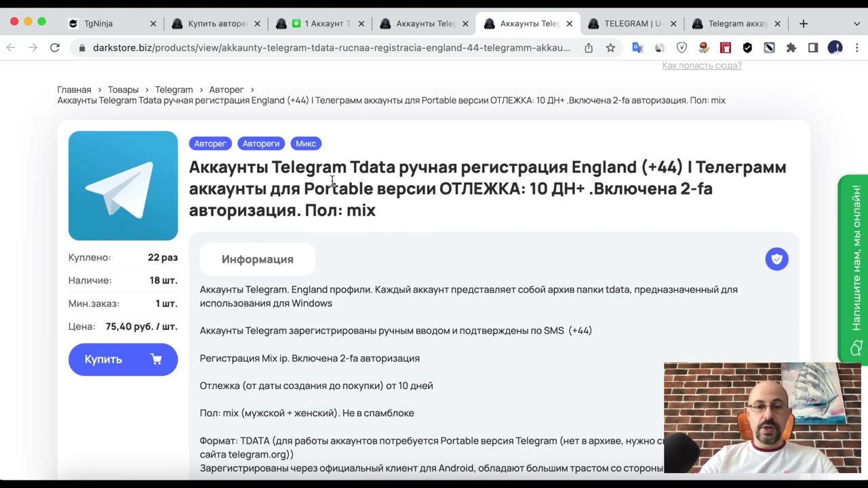The image size is (868, 488).
Task: Open the Extensions puzzle piece menu
Action: pos(791,47)
